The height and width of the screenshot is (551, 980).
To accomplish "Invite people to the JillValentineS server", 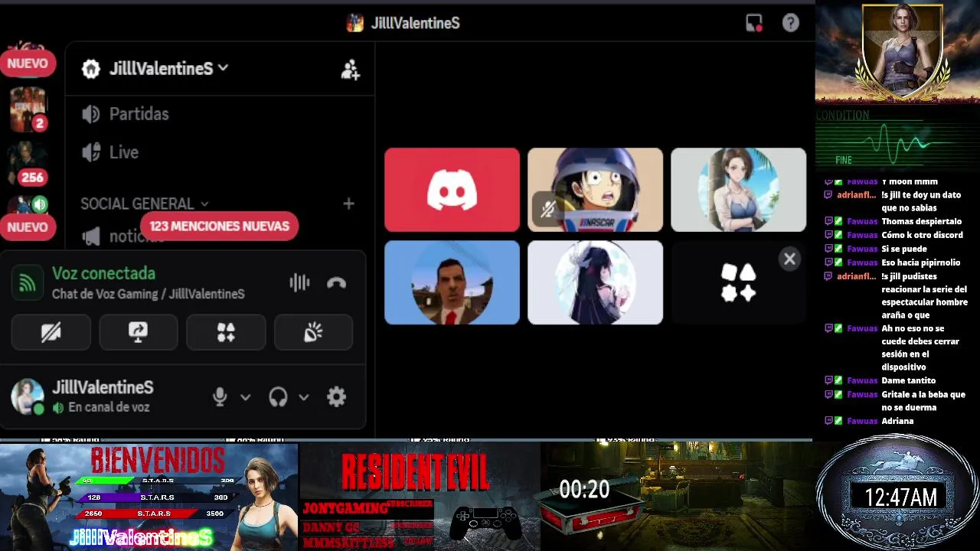I will click(351, 70).
